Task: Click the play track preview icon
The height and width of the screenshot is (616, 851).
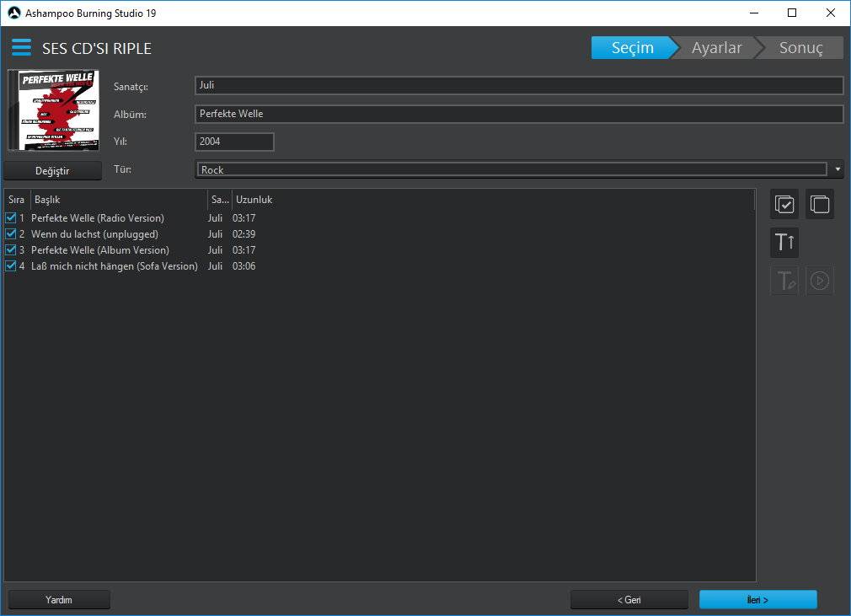Action: [x=820, y=281]
